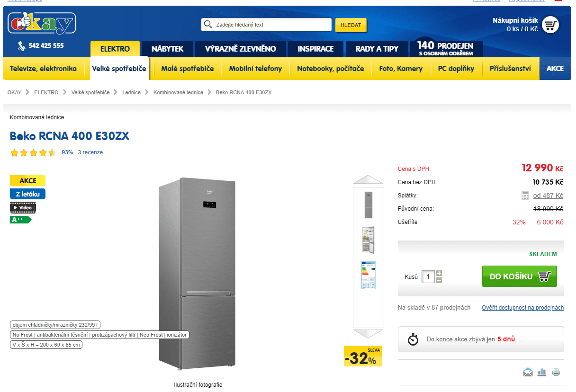This screenshot has height=392, width=576.
Task: Click the OKAY logo
Action: (x=42, y=23)
